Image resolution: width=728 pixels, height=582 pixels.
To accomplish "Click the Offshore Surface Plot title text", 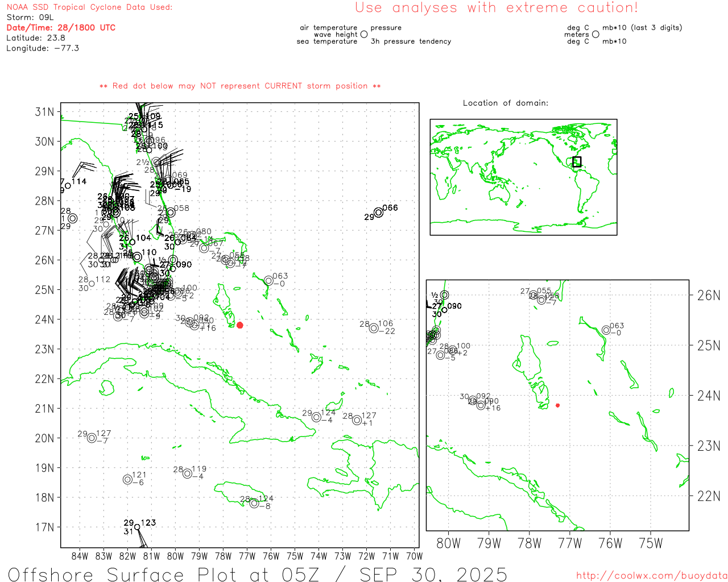I will pos(257,573).
